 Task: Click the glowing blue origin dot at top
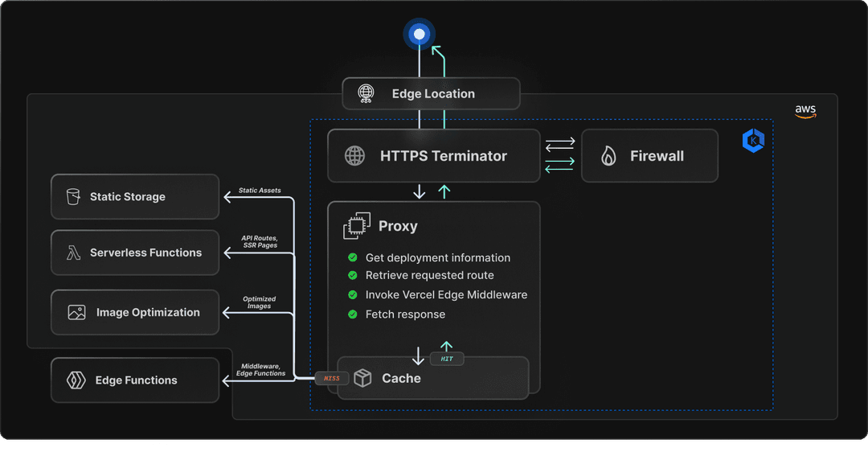tap(419, 35)
